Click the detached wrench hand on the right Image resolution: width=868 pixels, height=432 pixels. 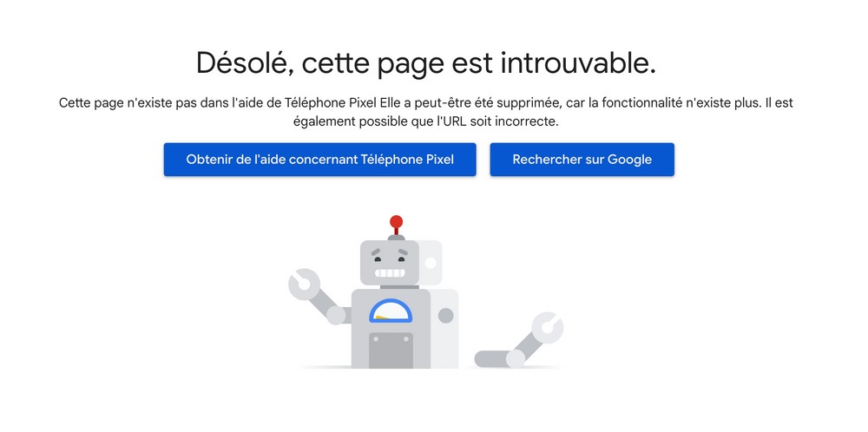pyautogui.click(x=548, y=327)
